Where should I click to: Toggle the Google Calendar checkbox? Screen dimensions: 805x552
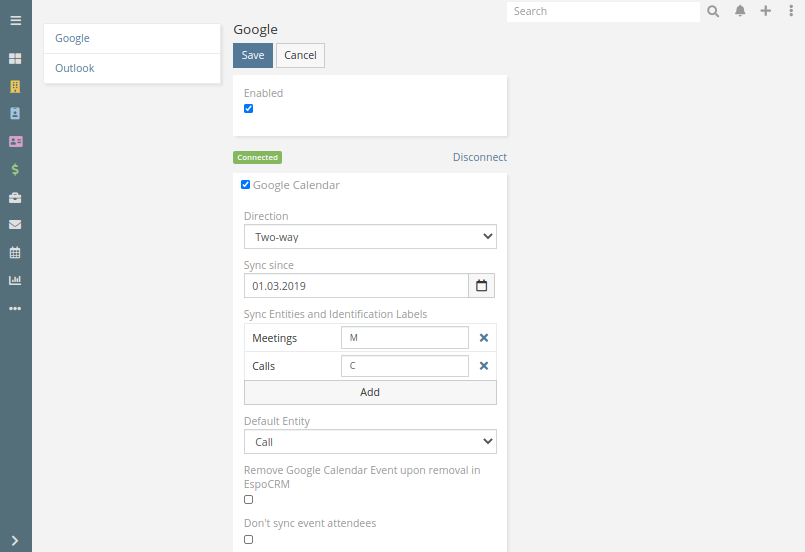pos(245,185)
